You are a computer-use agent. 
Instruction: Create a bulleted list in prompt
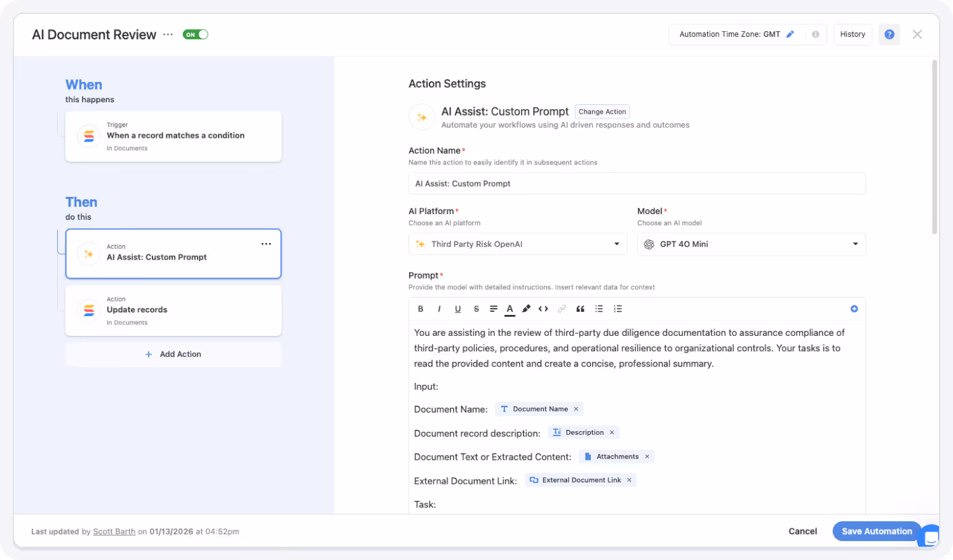point(598,309)
